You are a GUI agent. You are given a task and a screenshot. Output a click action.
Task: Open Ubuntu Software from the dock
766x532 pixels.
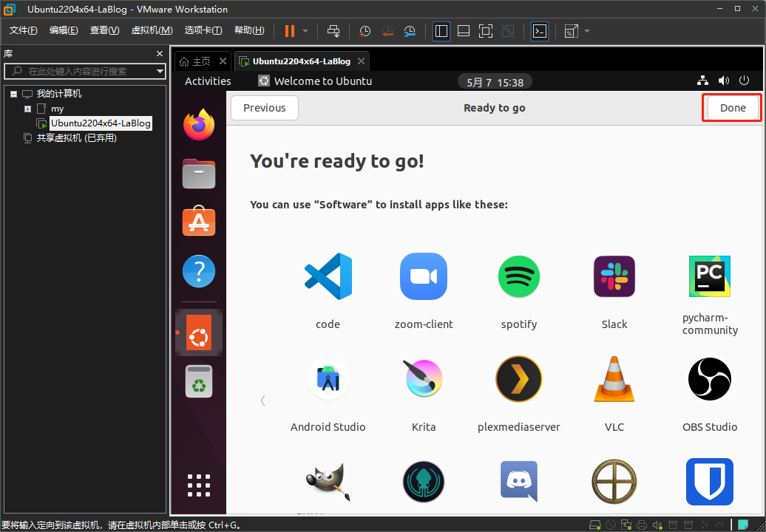coord(199,222)
